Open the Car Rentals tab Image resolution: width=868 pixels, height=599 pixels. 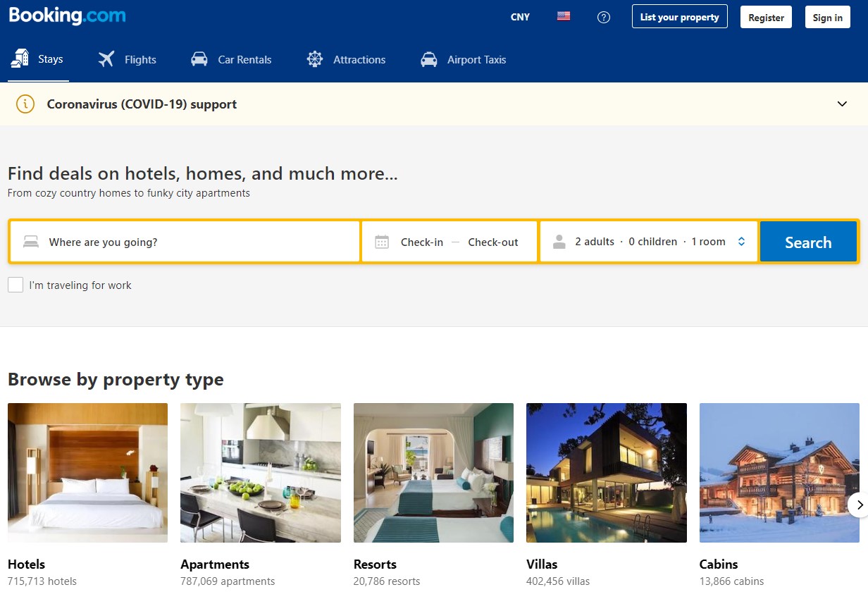coord(231,60)
